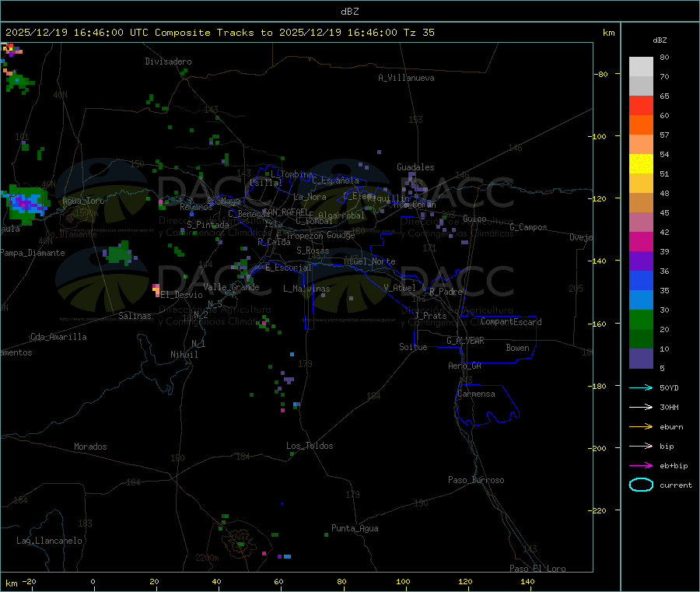700x592 pixels.
Task: Click the 'Guadales' map label
Action: (x=415, y=167)
